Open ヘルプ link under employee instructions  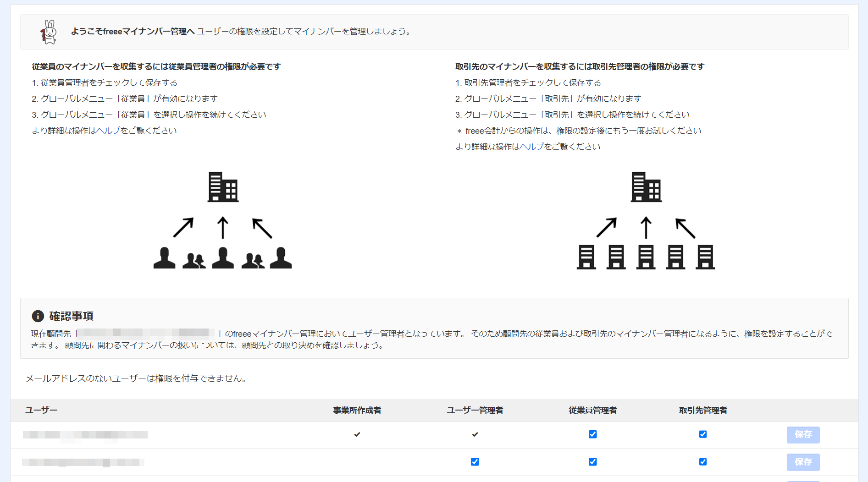(x=108, y=131)
